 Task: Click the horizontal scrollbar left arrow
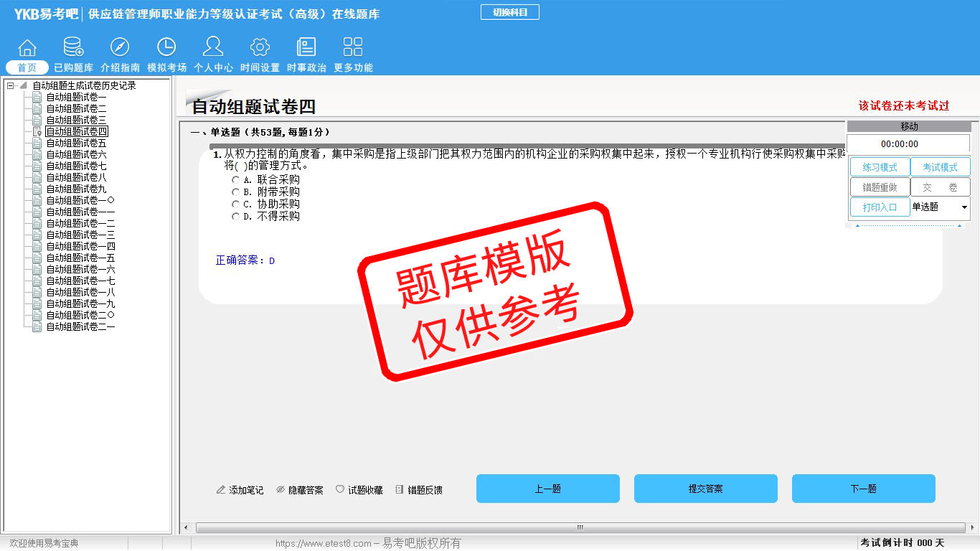click(187, 528)
